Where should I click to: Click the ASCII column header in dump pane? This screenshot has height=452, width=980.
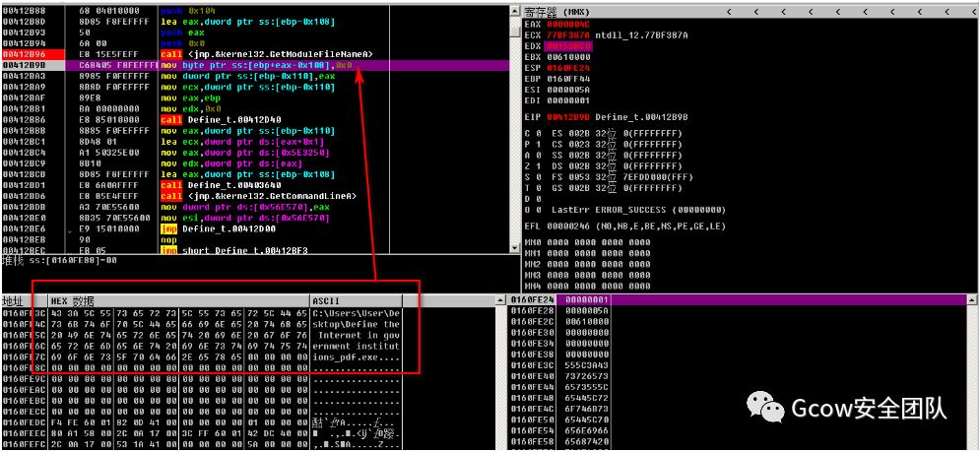point(328,300)
